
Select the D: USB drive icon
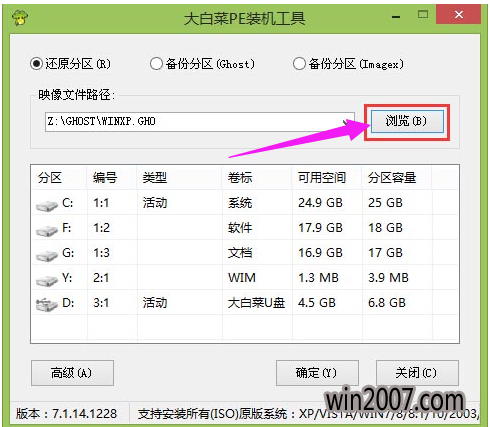(x=47, y=305)
